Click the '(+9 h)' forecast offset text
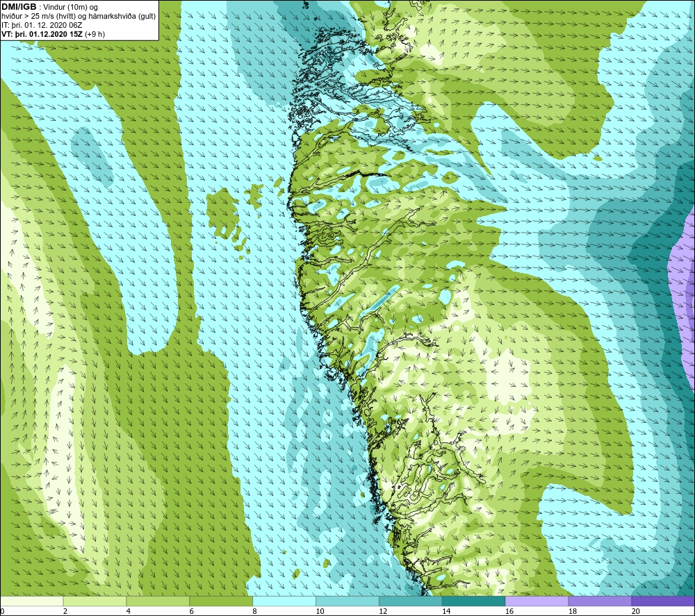Viewport: 695px width, 616px height. 95,34
